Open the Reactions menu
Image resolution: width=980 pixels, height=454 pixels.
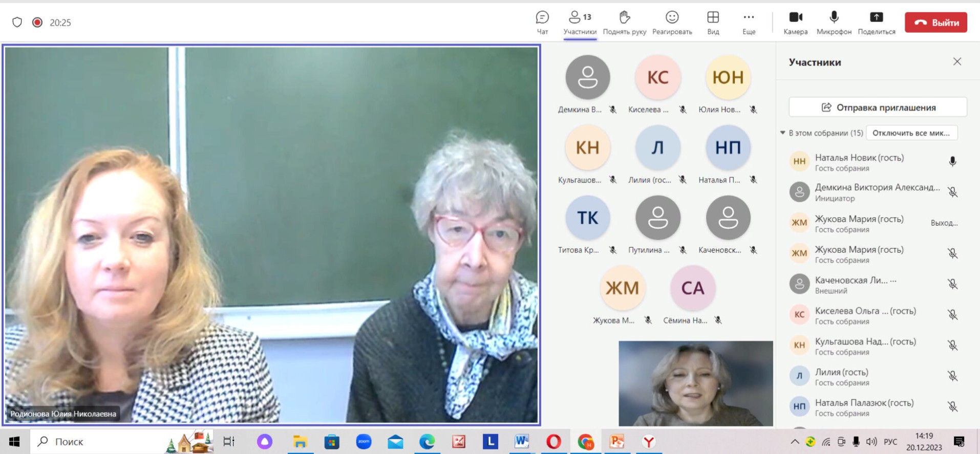pos(672,23)
